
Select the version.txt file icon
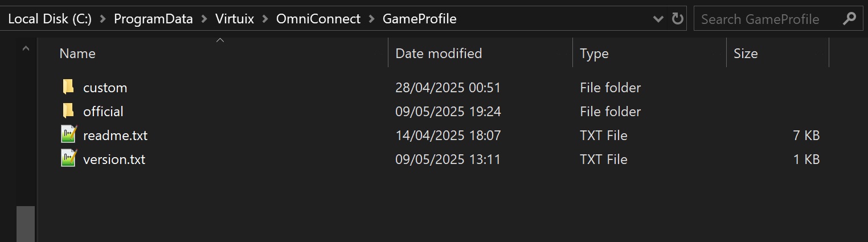pyautogui.click(x=68, y=159)
